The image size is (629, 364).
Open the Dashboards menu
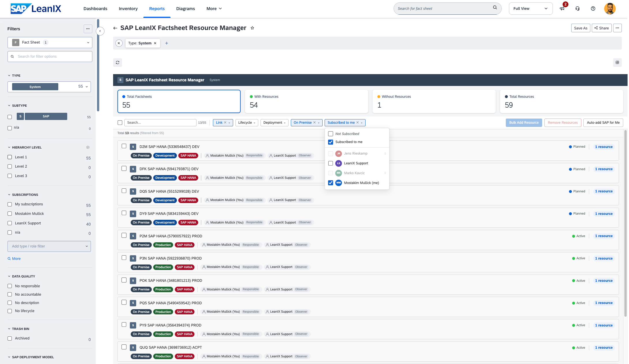coord(96,9)
